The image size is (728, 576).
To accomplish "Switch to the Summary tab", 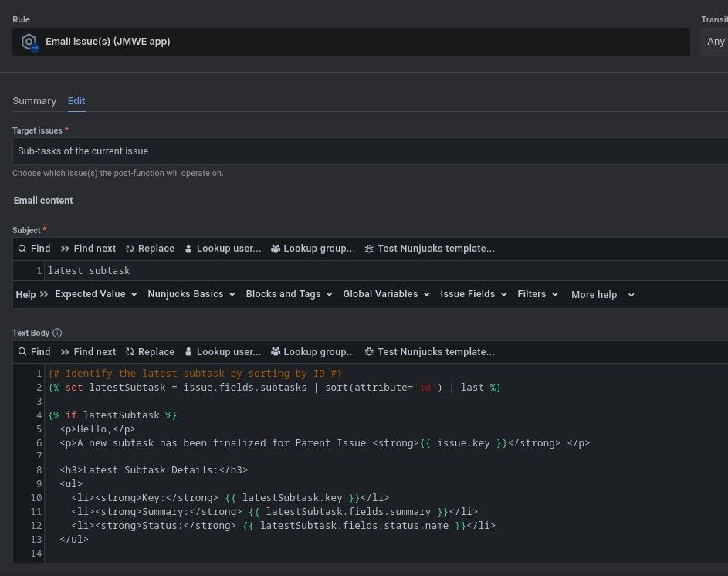I will tap(34, 101).
